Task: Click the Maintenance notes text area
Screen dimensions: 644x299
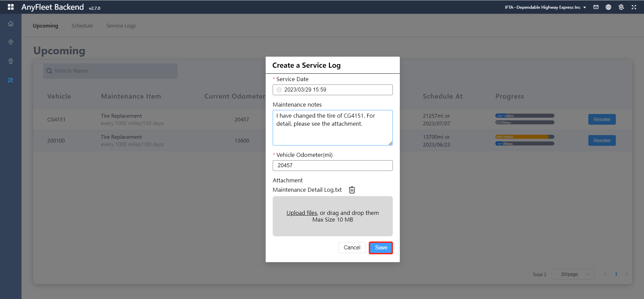Action: pos(332,128)
